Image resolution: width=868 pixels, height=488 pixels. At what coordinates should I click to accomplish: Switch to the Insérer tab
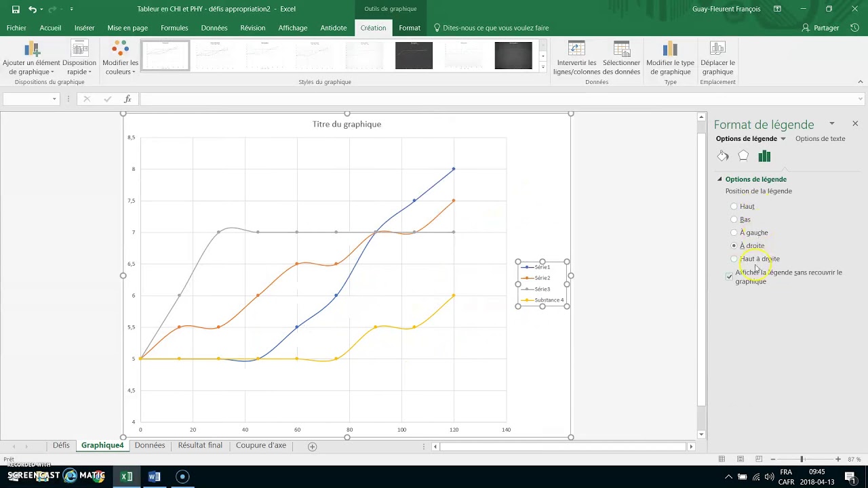pyautogui.click(x=84, y=28)
